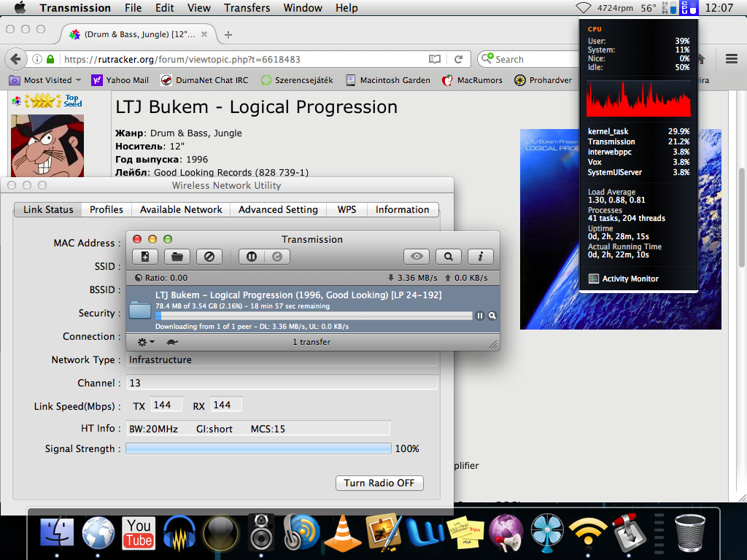Viewport: 747px width, 560px height.
Task: Open the YouTube app in Dock
Action: (139, 532)
